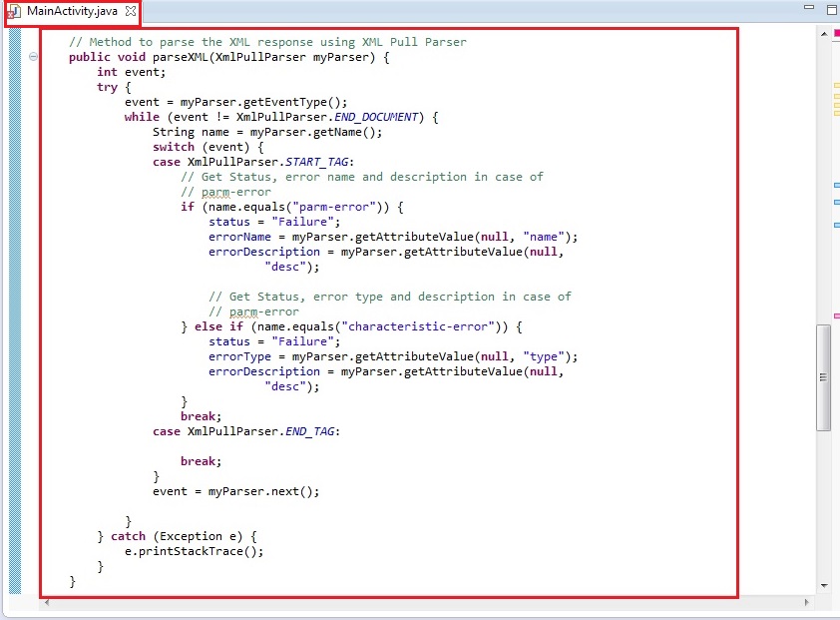Click the pink error indicator atop the overview ruler
The height and width of the screenshot is (620, 840).
[x=836, y=33]
